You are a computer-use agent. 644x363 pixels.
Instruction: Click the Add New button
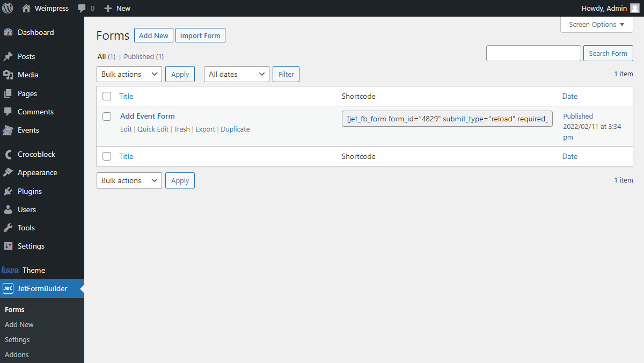(x=153, y=35)
